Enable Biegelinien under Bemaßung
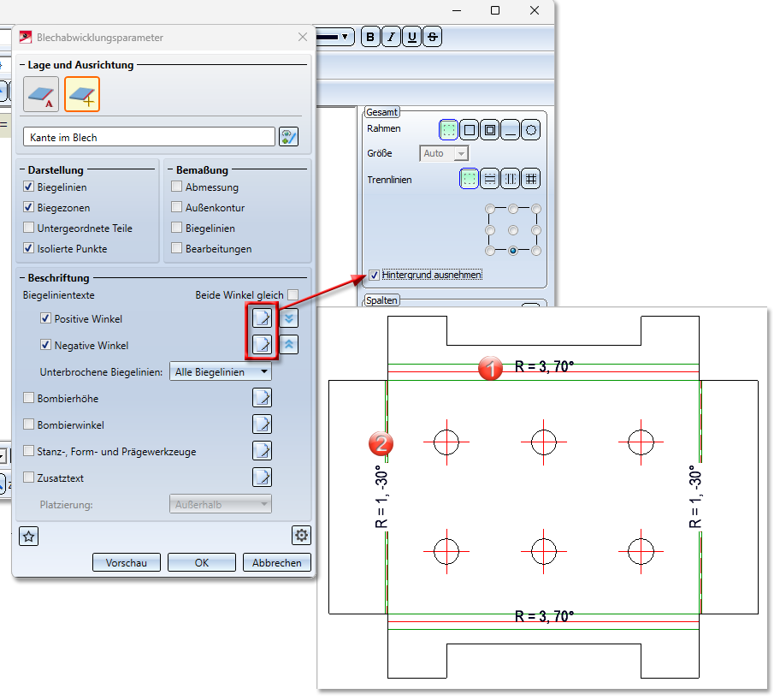 pyautogui.click(x=176, y=228)
